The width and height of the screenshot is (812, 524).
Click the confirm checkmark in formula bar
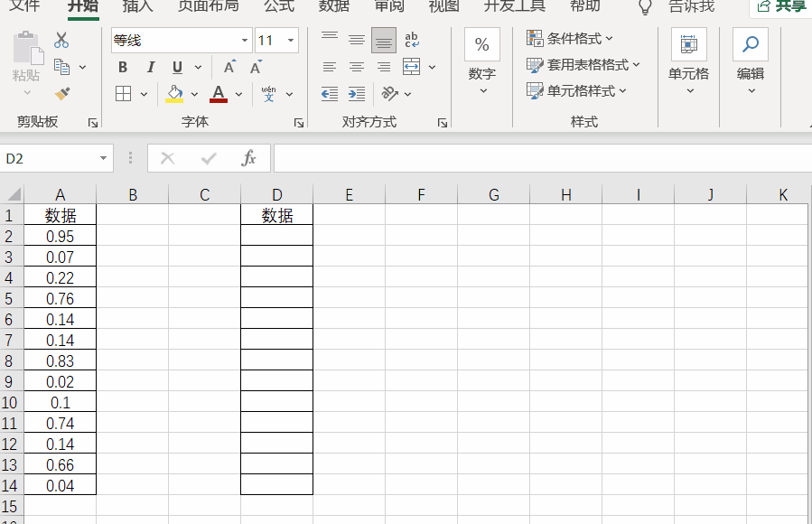pyautogui.click(x=209, y=158)
